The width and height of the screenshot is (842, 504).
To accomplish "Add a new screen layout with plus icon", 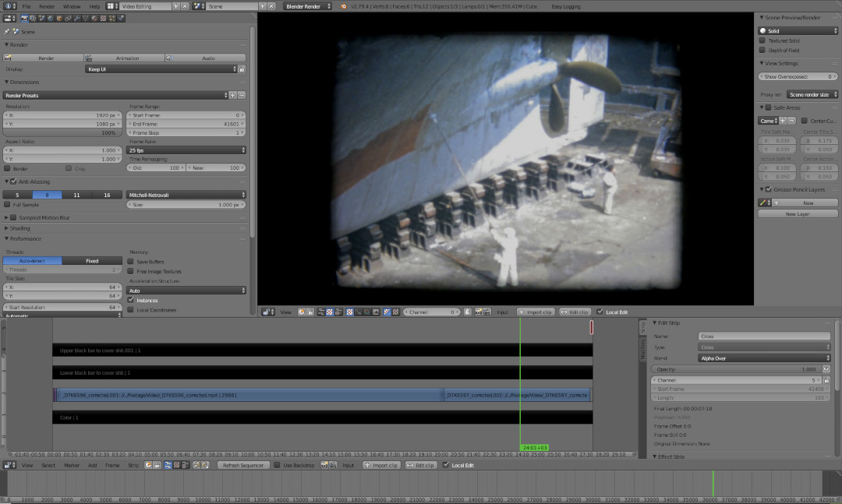I will point(175,6).
